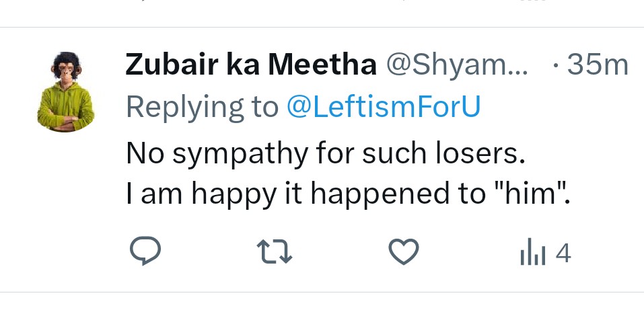Like the tweet with the heart icon
Screen dimensions: 644x314
pyautogui.click(x=404, y=253)
